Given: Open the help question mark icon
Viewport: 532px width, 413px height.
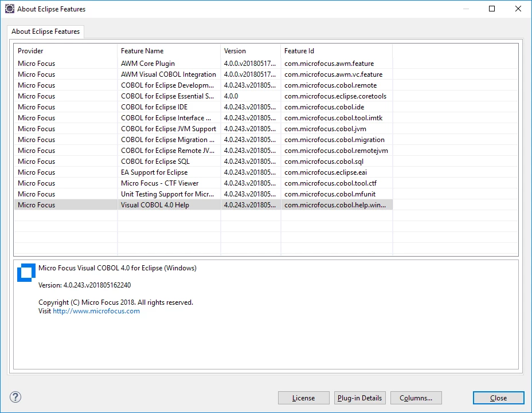Looking at the screenshot, I should 15,397.
